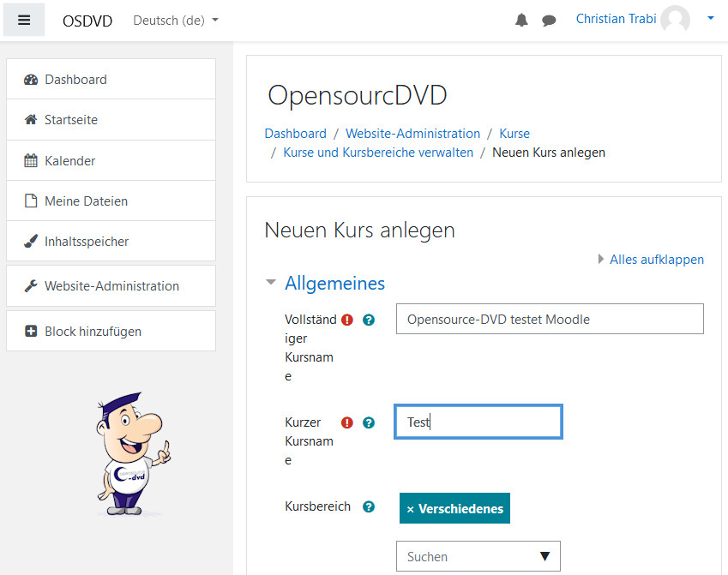Open the Deutsch (de) language dropdown
Image resolution: width=728 pixels, height=575 pixels.
(176, 20)
